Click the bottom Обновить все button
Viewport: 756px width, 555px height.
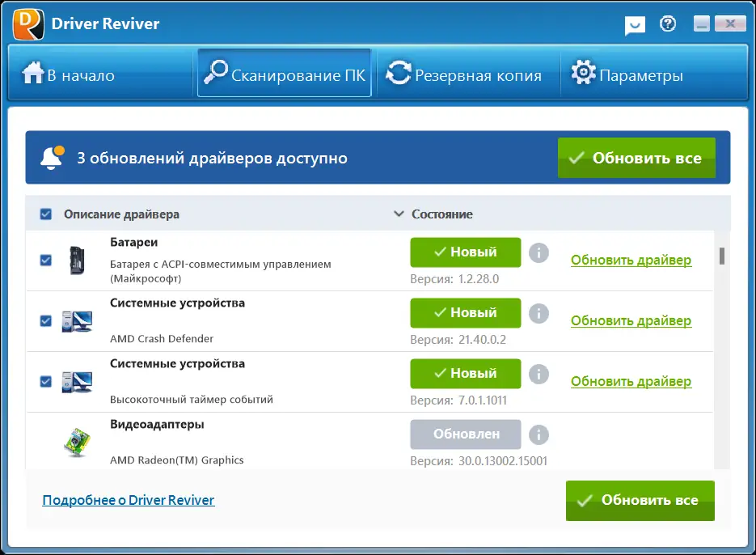640,501
